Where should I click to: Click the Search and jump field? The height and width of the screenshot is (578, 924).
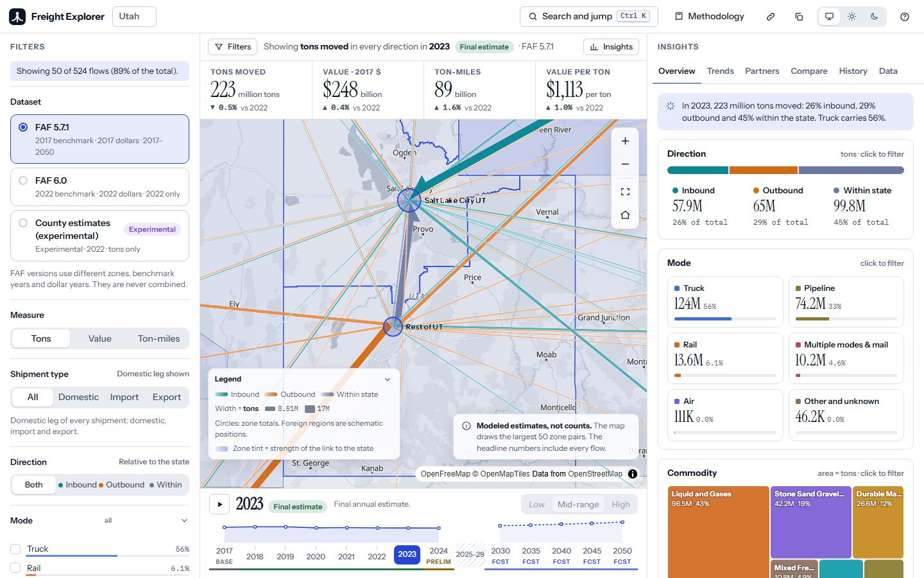pyautogui.click(x=588, y=17)
